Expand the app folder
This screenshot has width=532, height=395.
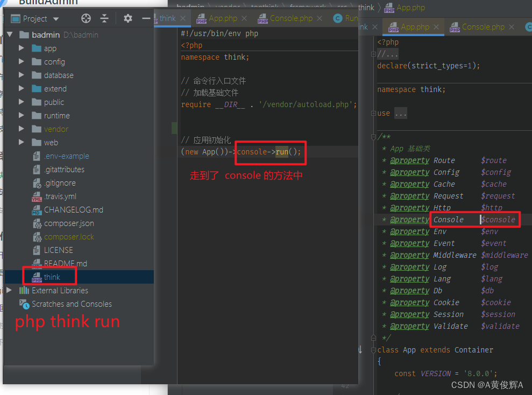(x=22, y=48)
